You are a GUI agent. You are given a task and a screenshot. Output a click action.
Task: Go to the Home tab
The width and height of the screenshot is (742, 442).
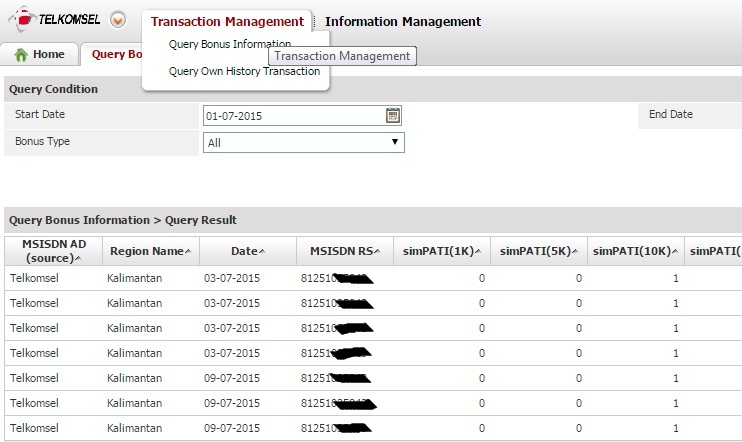coord(39,54)
